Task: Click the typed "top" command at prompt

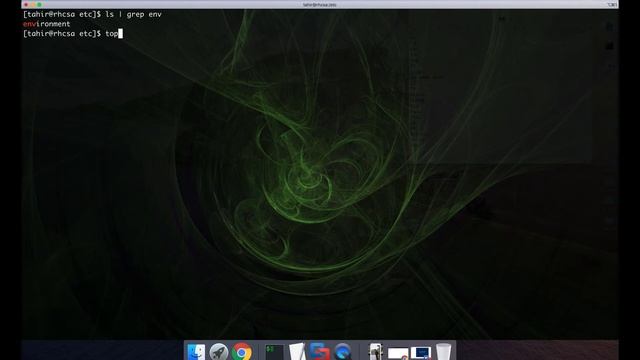Action: point(111,34)
